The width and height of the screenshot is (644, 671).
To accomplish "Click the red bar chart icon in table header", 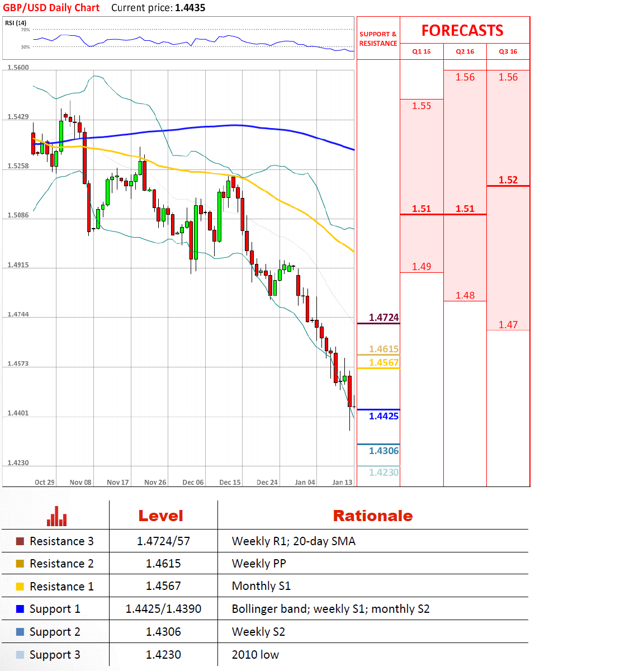I will (56, 516).
